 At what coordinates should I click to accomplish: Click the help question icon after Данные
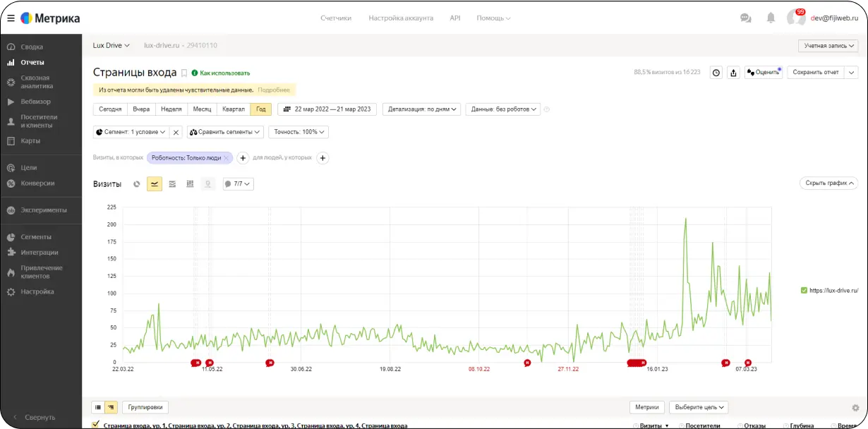click(x=547, y=109)
